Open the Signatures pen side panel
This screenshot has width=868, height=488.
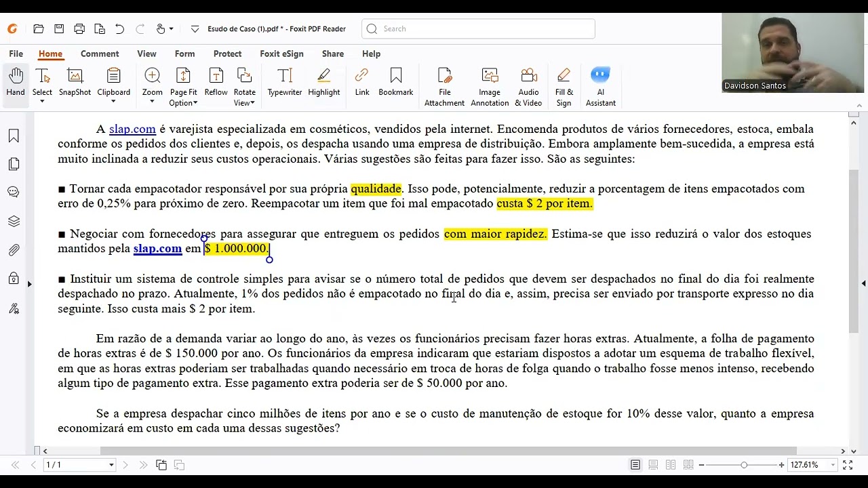14,308
